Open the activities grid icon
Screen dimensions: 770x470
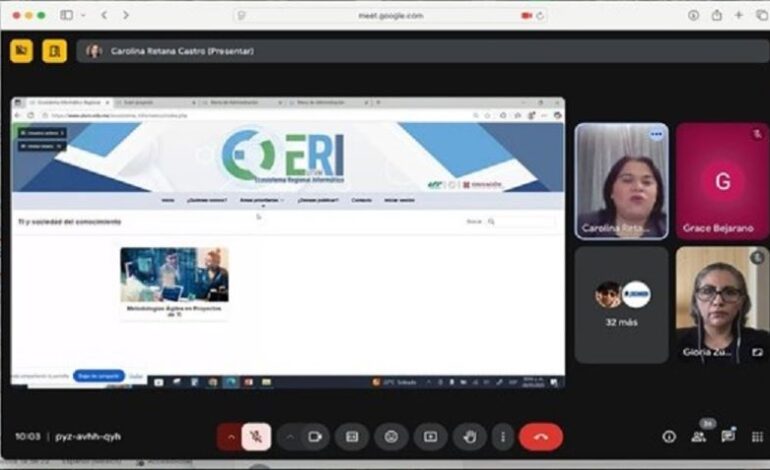tap(757, 436)
